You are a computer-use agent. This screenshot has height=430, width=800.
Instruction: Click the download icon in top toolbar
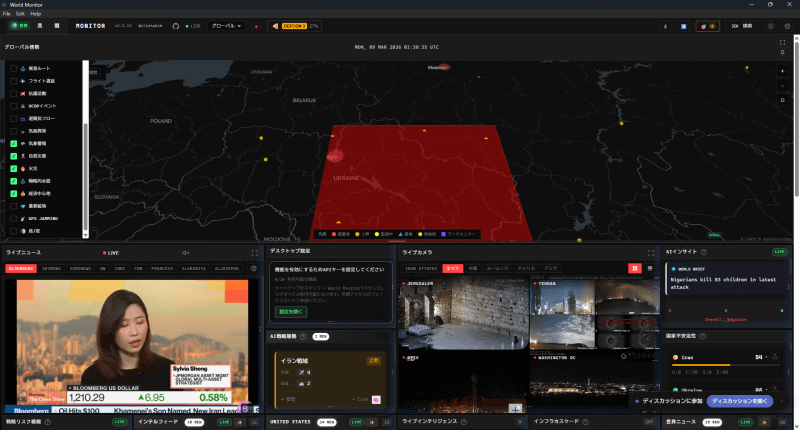(665, 26)
